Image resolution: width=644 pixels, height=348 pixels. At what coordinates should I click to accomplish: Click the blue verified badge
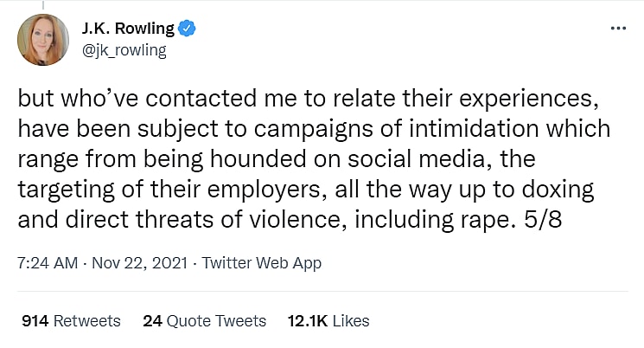pyautogui.click(x=188, y=29)
